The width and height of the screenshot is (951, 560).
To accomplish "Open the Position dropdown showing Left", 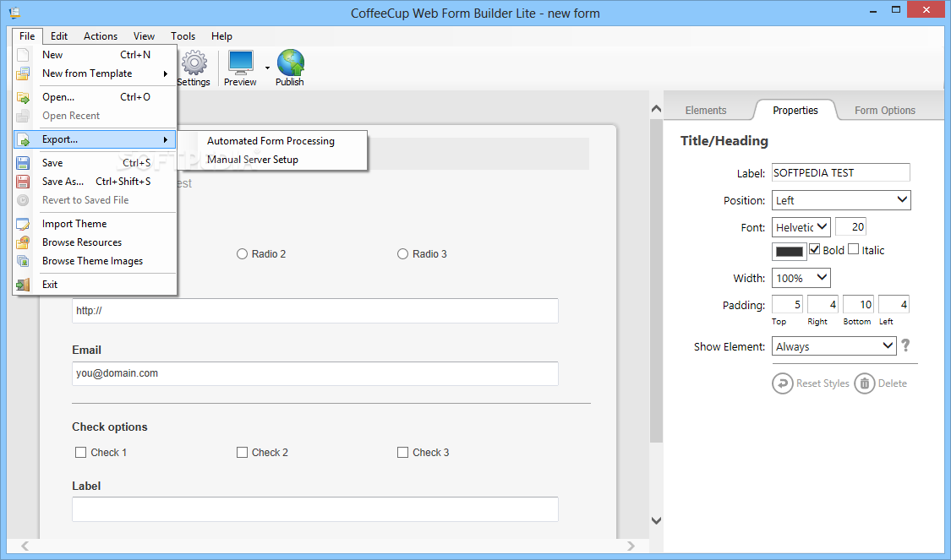I will point(841,200).
